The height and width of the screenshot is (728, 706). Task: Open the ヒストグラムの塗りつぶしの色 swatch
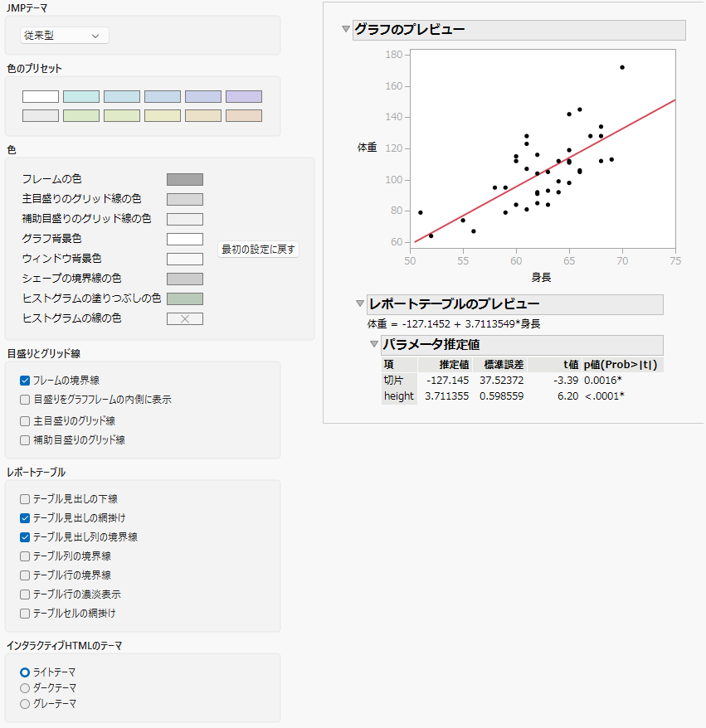[x=185, y=299]
